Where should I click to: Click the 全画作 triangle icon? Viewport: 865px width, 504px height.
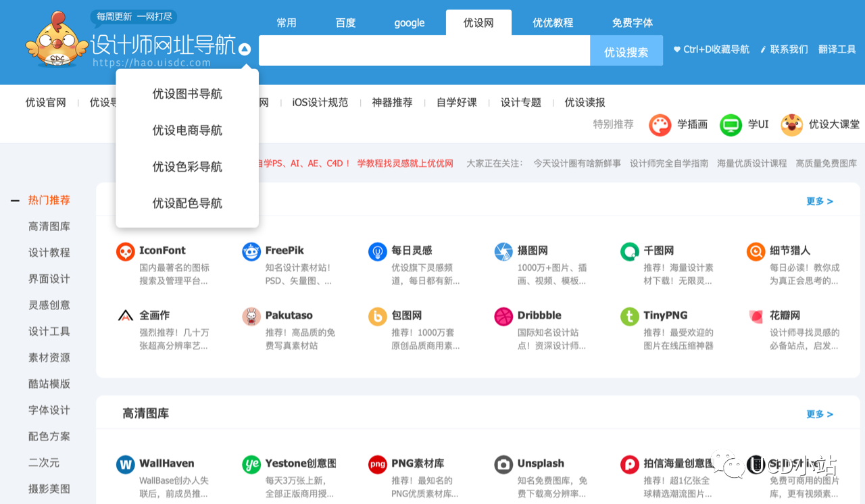[x=125, y=316]
